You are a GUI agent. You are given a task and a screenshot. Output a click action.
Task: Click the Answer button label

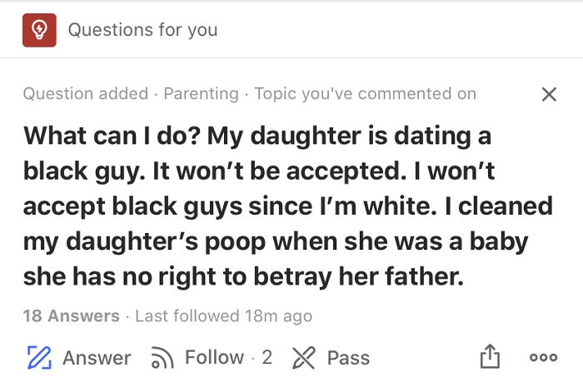point(97,358)
